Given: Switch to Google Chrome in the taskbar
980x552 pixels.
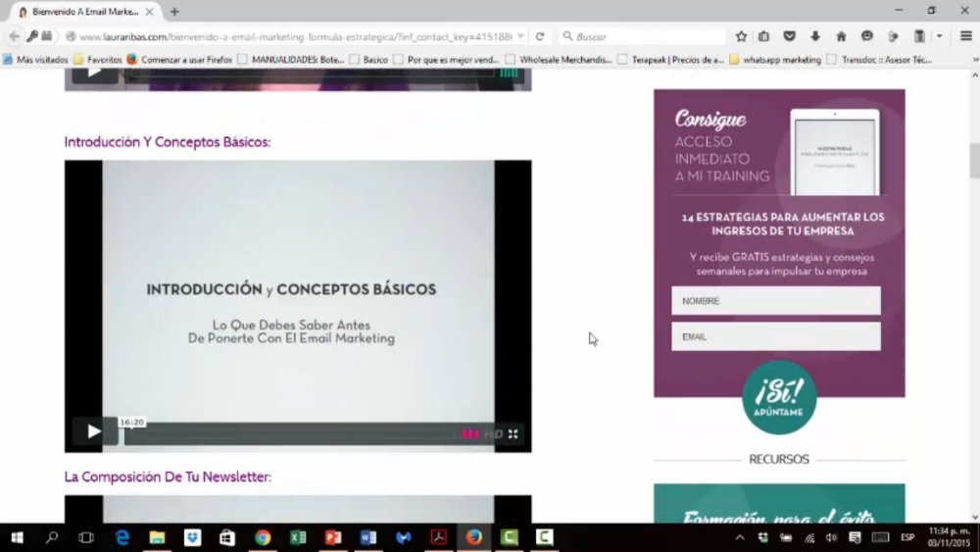Looking at the screenshot, I should click(263, 537).
